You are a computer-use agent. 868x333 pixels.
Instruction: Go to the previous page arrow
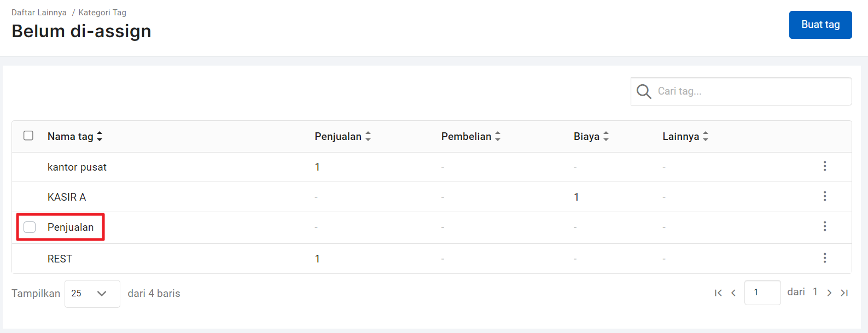click(x=733, y=293)
